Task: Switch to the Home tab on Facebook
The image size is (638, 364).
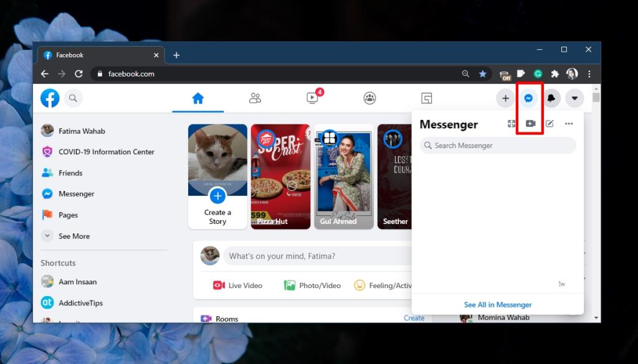Action: coord(197,98)
